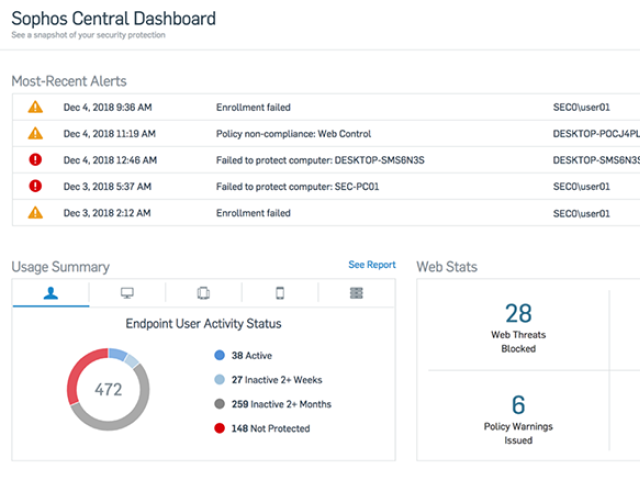Open the tablet devices tab icon
Screen dimensions: 640x480
click(203, 293)
